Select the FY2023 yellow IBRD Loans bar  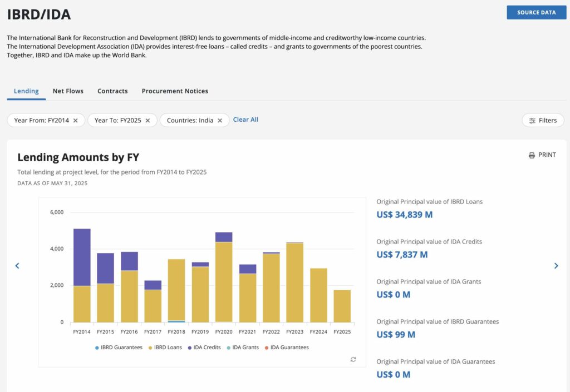coord(295,283)
